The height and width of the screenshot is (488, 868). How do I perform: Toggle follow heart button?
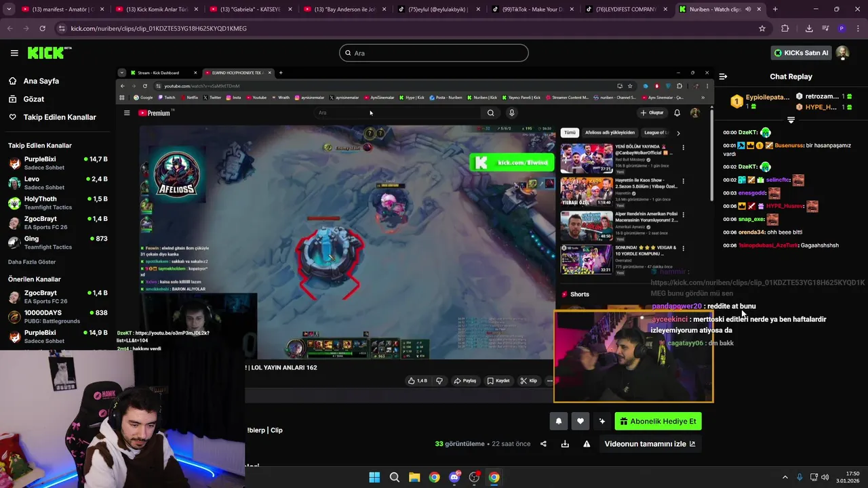(580, 421)
